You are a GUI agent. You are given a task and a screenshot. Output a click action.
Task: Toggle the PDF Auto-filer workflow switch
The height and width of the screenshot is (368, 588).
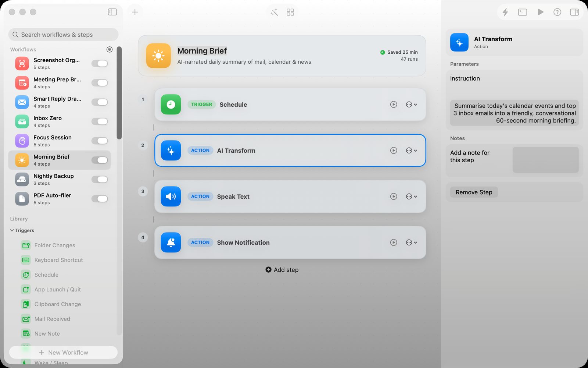point(100,199)
